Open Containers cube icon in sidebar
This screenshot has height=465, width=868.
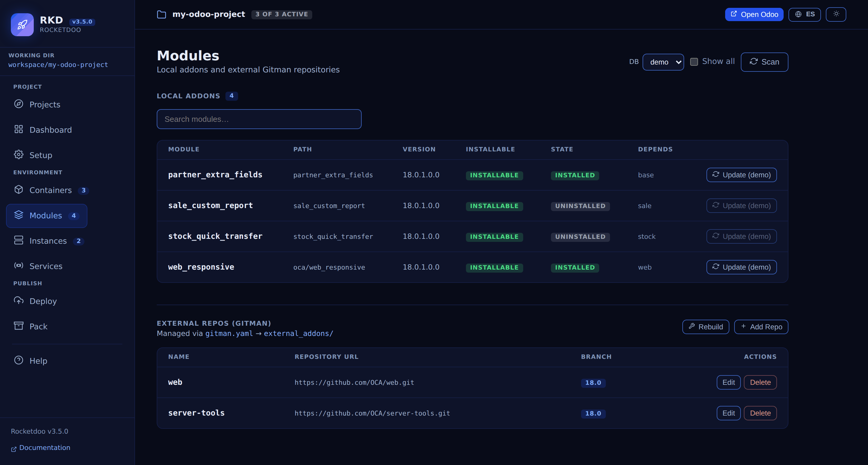click(18, 190)
